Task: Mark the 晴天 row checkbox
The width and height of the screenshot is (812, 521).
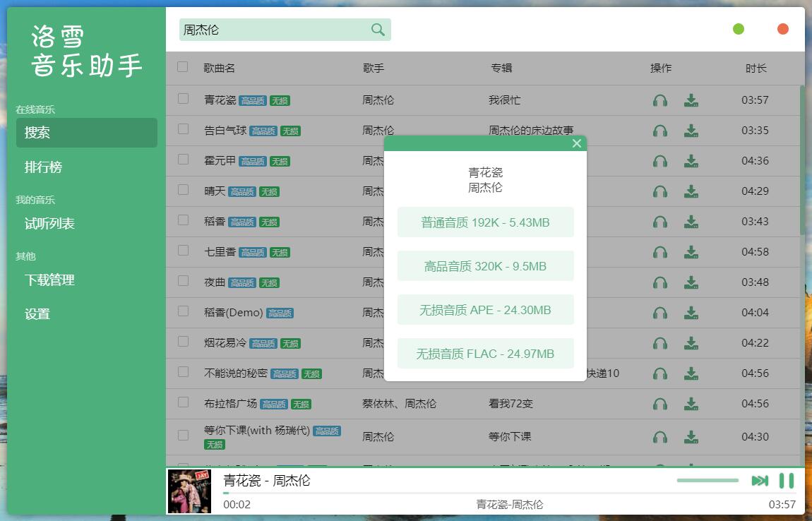Action: tap(183, 189)
